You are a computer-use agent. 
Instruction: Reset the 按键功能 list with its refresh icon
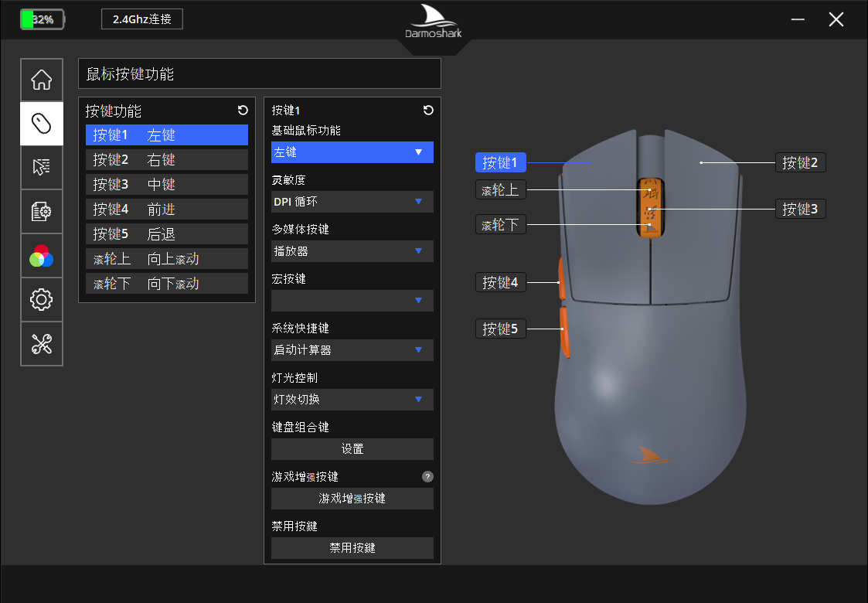pos(243,111)
